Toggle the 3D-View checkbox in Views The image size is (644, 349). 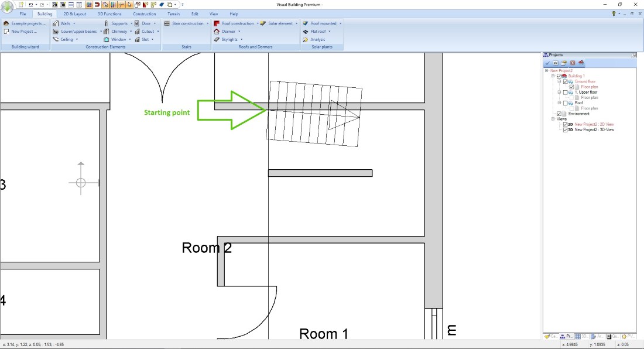click(x=565, y=129)
